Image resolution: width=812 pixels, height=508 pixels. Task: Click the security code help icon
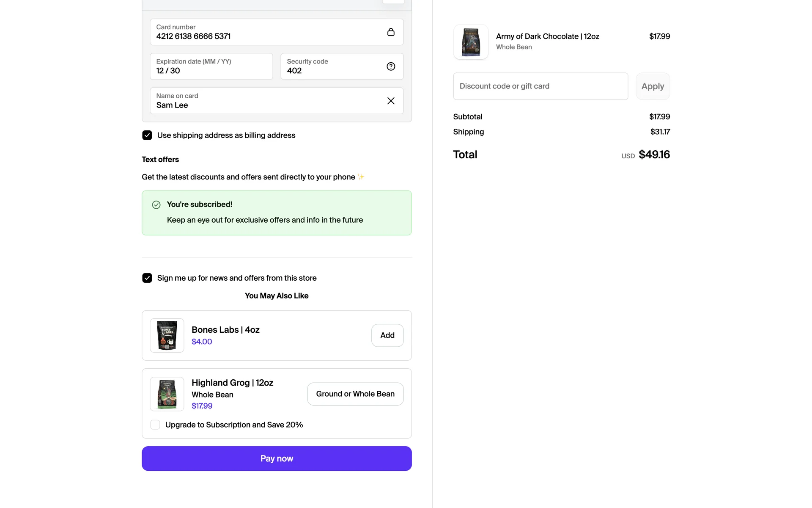[391, 66]
